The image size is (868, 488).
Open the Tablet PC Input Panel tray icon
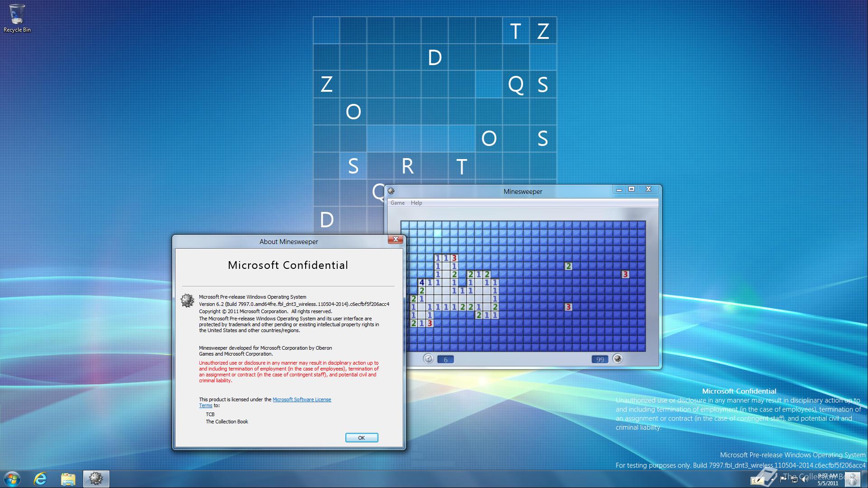pos(758,480)
